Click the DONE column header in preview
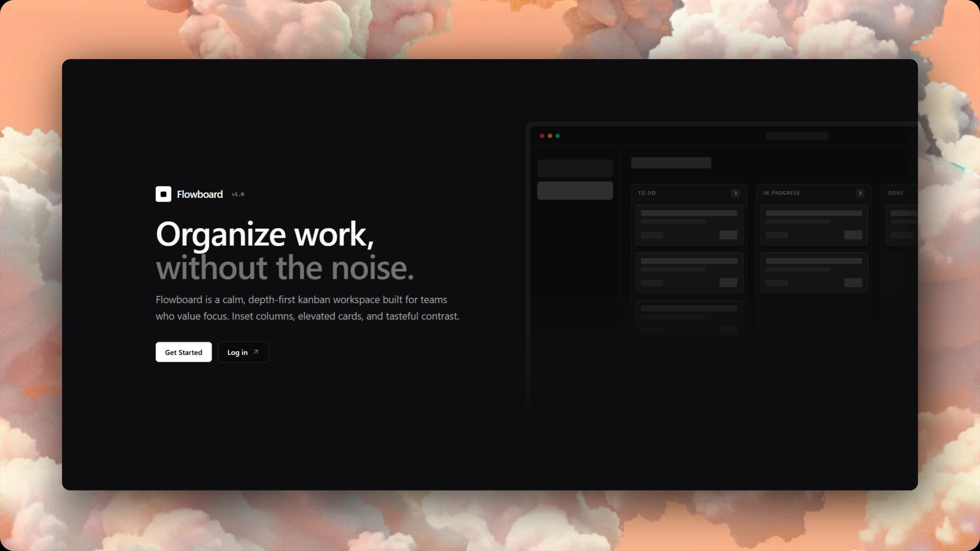 click(x=896, y=193)
